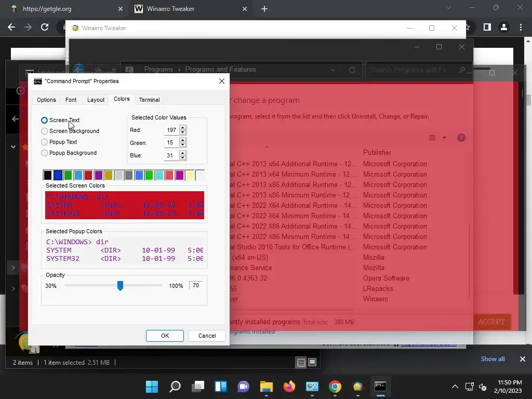Click Chrome's back navigation arrow

click(x=11, y=27)
